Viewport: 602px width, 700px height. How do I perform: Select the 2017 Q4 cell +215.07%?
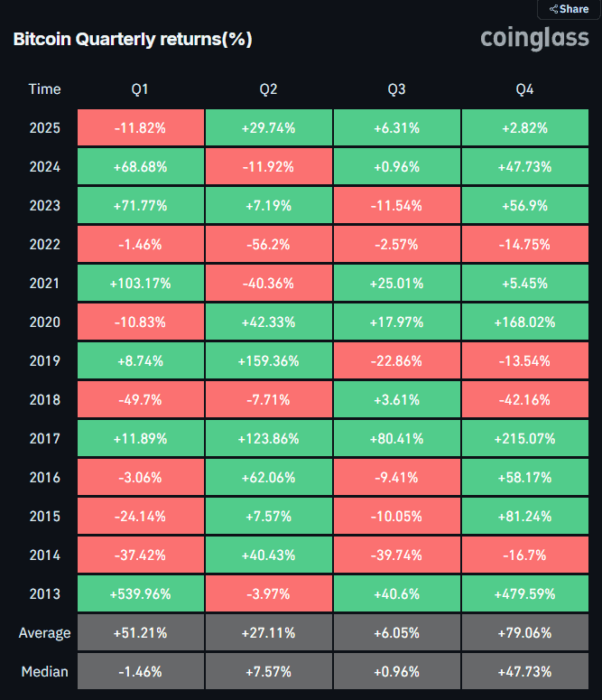(x=524, y=439)
